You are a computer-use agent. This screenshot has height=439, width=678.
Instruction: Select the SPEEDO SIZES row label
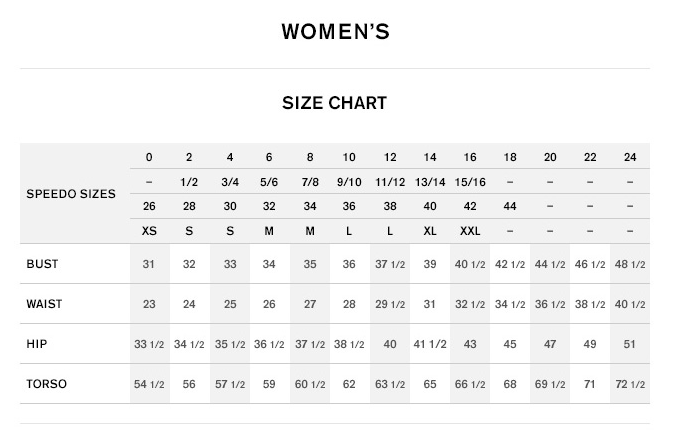tap(71, 194)
